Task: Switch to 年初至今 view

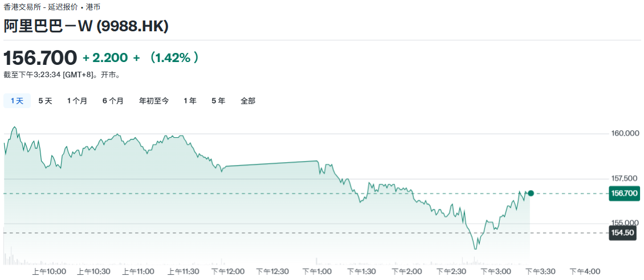Action: (x=154, y=101)
